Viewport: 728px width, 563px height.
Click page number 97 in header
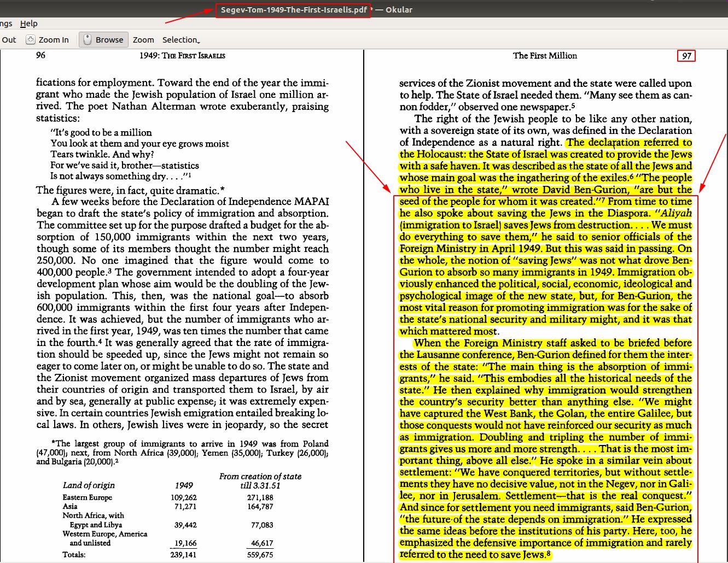click(686, 56)
